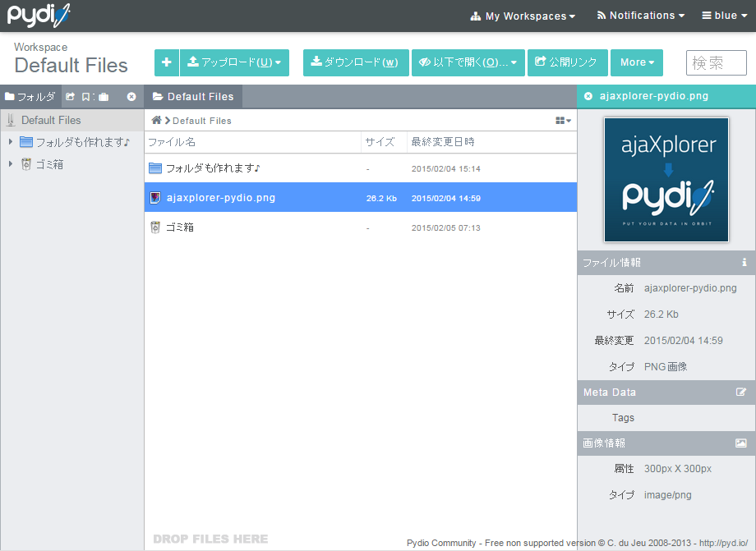
Task: Select the file row ajaxplorer-pydio.png
Action: tap(288, 197)
